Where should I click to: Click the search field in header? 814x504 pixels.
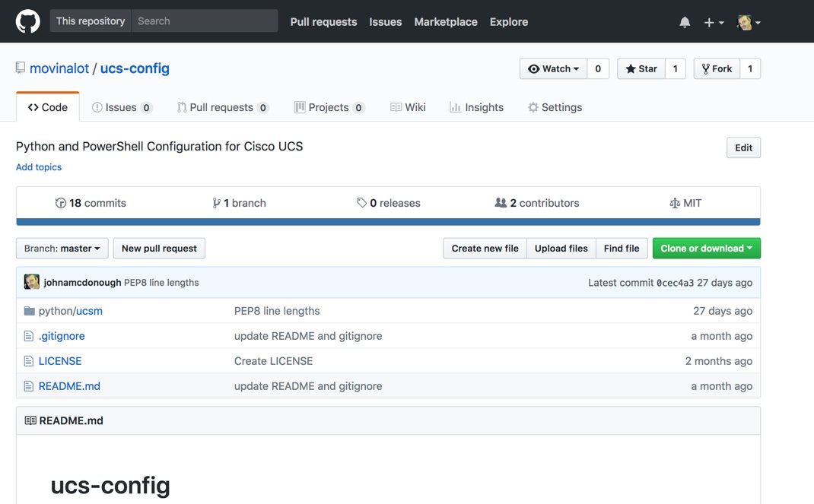205,21
